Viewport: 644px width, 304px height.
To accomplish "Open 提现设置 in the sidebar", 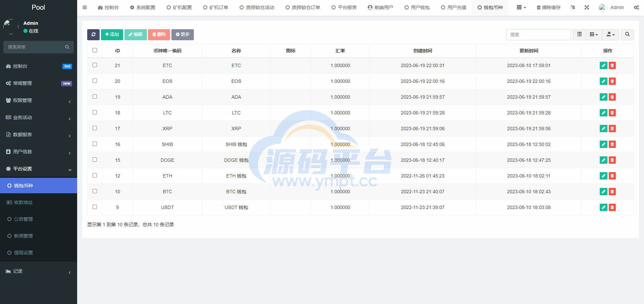I will click(x=39, y=253).
